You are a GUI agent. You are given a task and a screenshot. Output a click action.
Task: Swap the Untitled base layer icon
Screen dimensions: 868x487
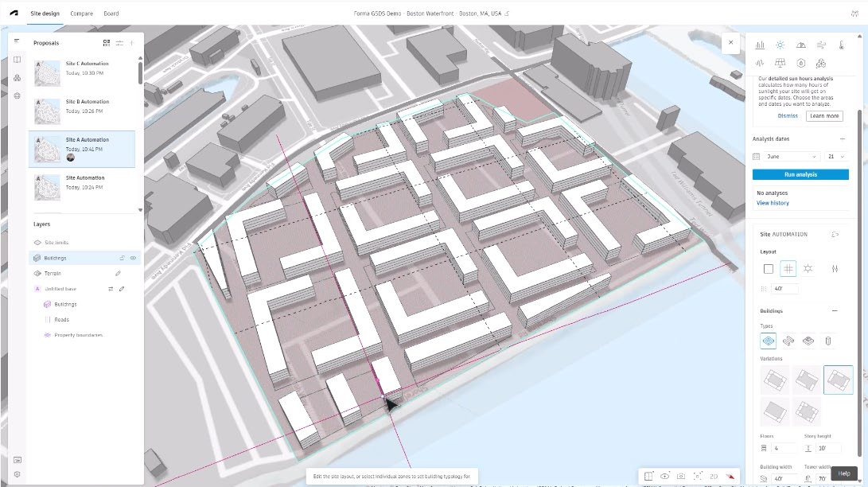pyautogui.click(x=110, y=289)
